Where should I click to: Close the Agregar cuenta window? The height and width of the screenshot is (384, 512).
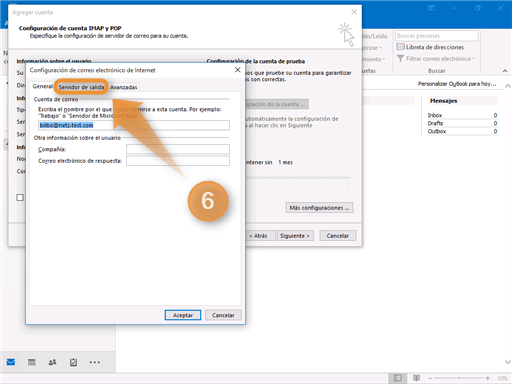click(x=354, y=12)
